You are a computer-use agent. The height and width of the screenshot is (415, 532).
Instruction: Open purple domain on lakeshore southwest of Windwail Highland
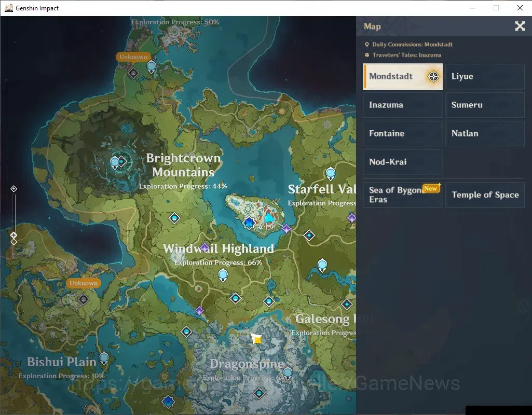199,311
